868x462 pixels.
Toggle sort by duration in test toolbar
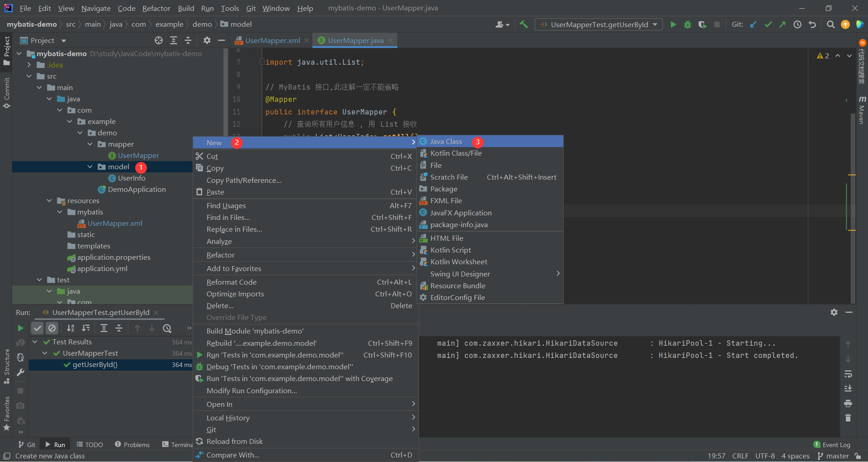point(85,328)
